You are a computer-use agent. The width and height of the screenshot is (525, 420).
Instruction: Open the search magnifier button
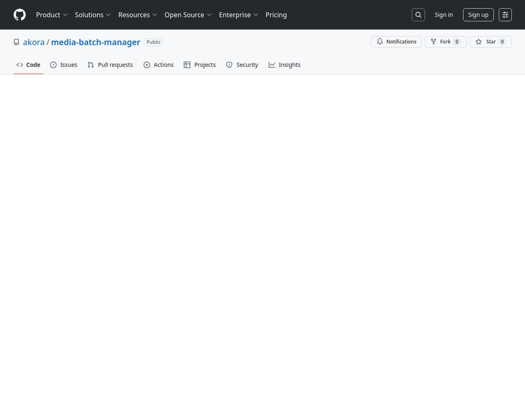coord(418,15)
